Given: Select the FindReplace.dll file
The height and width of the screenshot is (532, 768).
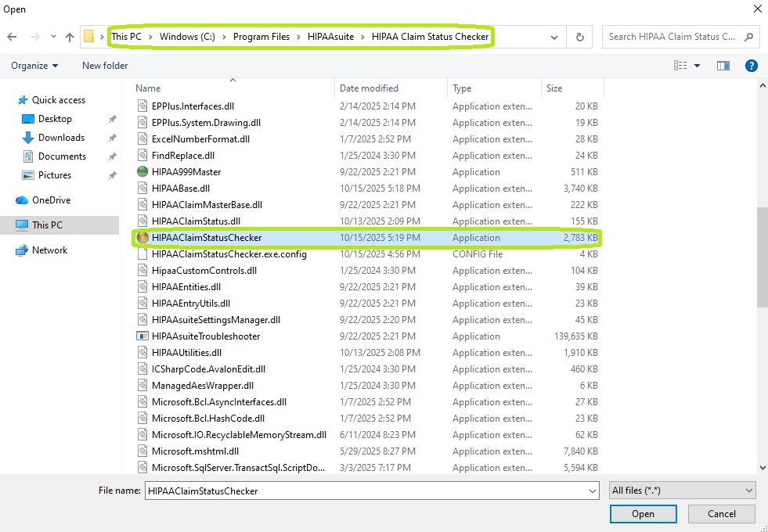Looking at the screenshot, I should 182,156.
